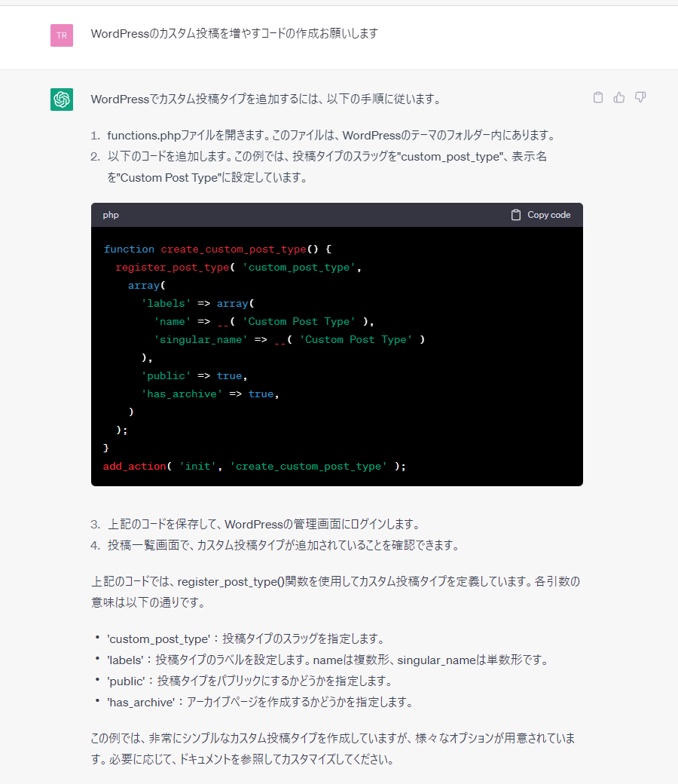
Task: Give the response a thumbs down
Action: pos(640,97)
